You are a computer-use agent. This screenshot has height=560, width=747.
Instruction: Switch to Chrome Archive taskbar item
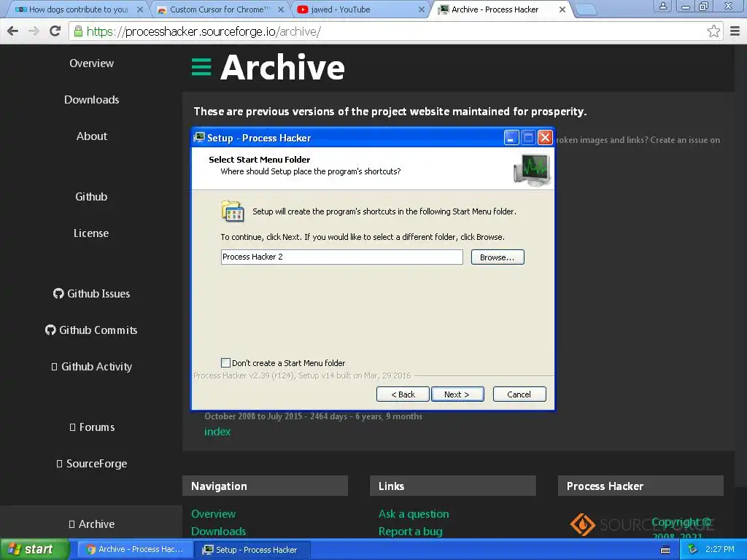click(x=135, y=550)
